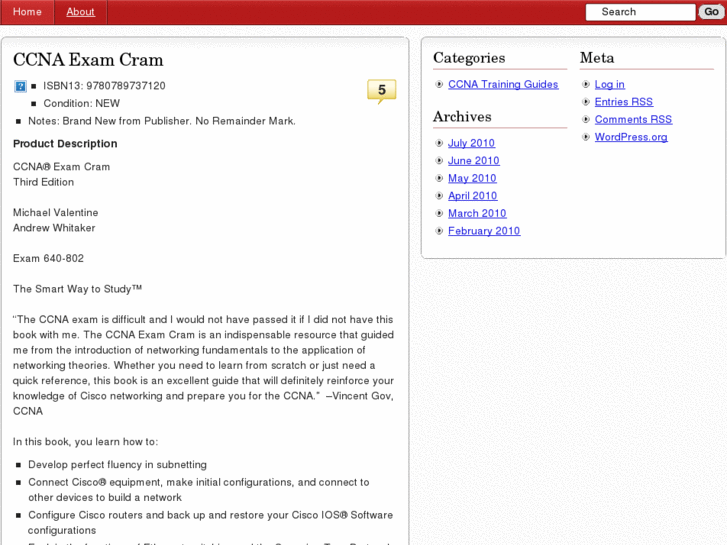The width and height of the screenshot is (727, 545).
Task: View the March 2010 archive
Action: pyautogui.click(x=477, y=213)
